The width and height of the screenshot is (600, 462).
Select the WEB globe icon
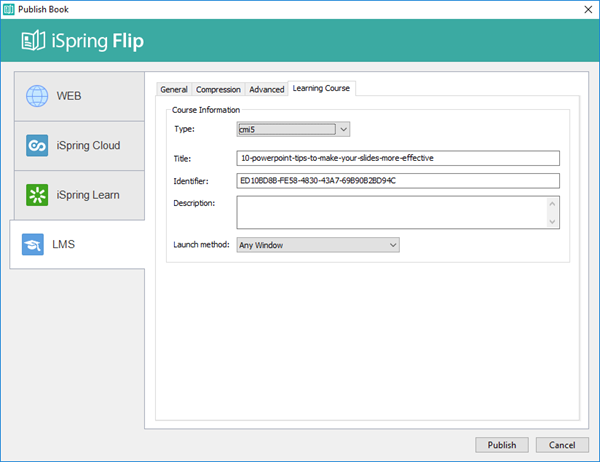click(x=37, y=96)
